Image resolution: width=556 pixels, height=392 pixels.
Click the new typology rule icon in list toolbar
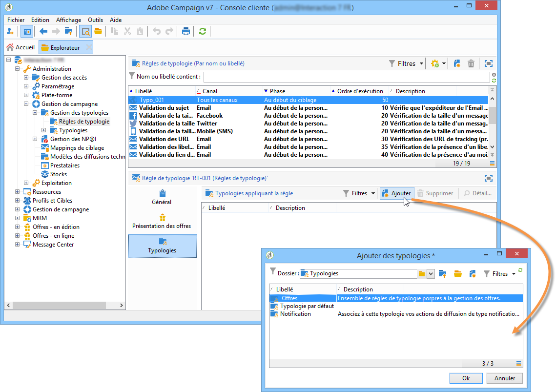pyautogui.click(x=457, y=64)
